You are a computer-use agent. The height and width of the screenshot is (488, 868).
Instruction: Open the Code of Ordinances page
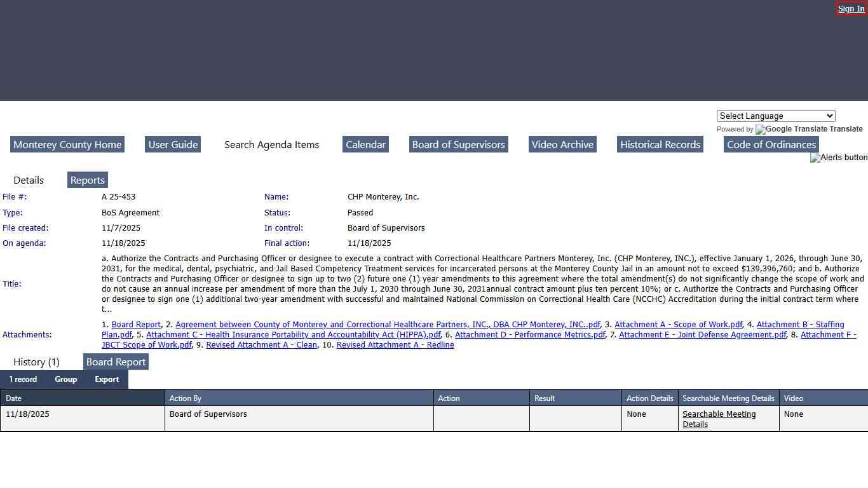tap(771, 145)
